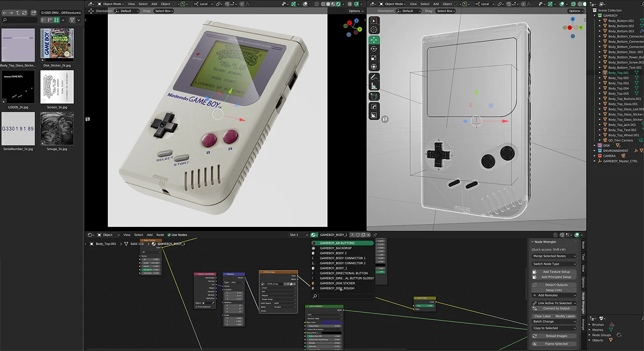This screenshot has height=351, width=644.
Task: Open the Merge Selected Nodes dropdown
Action: click(554, 256)
